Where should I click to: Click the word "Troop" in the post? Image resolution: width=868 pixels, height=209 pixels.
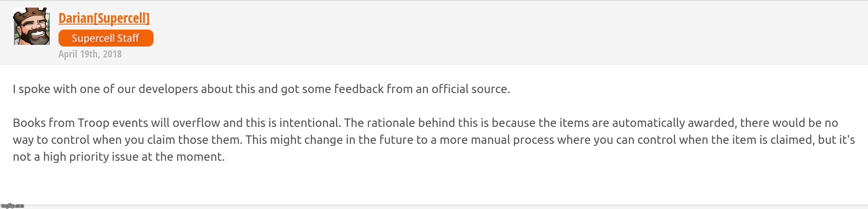coord(92,123)
